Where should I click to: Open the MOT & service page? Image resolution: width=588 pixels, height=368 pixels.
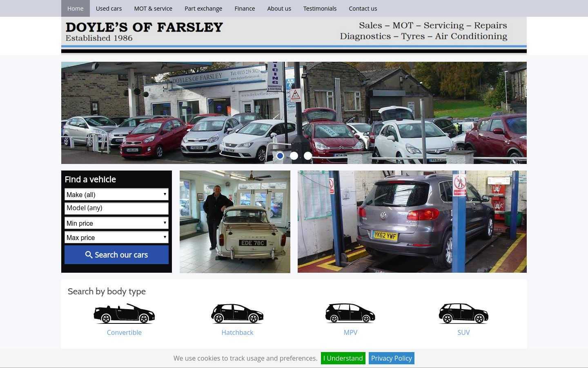(153, 8)
